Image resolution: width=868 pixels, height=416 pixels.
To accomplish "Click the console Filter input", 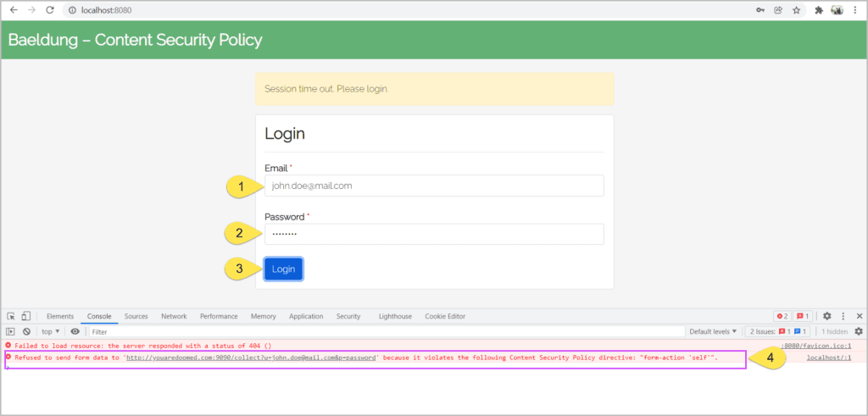I will pyautogui.click(x=387, y=331).
